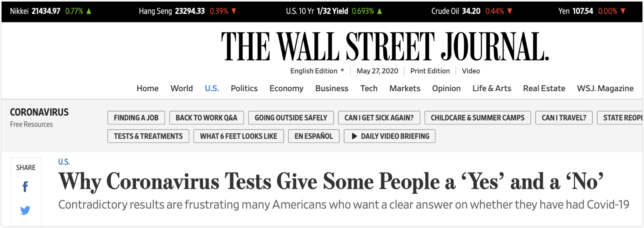Viewport: 644px width, 228px height.
Task: Go to the Markets section
Action: (x=405, y=88)
